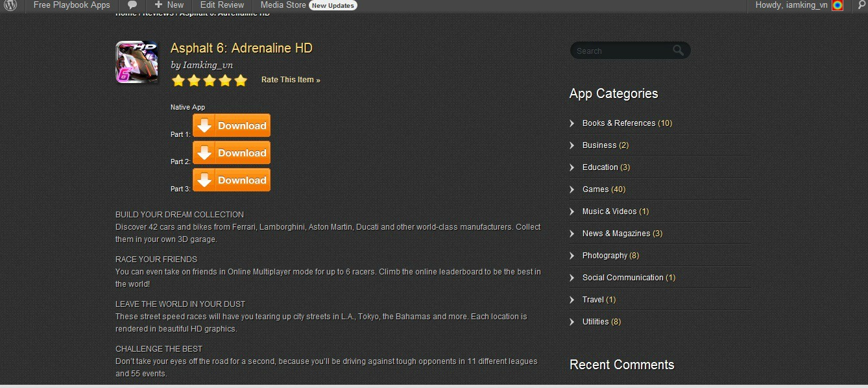Screen dimensions: 868x388
Task: Click the Part 2 Download button
Action: coord(232,152)
